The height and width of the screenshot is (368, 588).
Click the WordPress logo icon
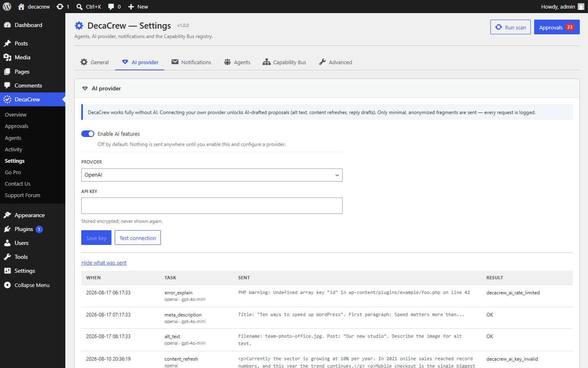(7, 7)
